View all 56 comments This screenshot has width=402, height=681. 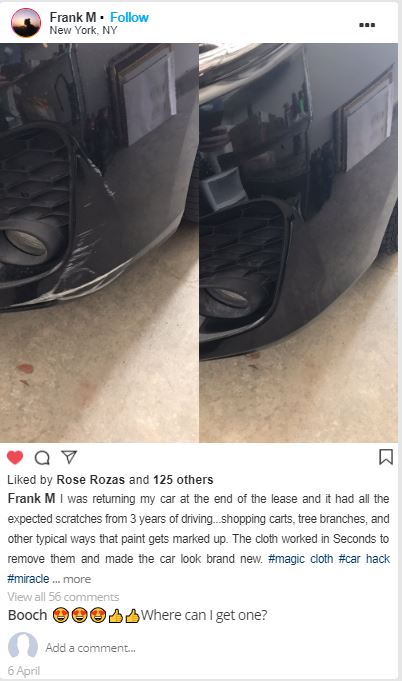click(63, 597)
